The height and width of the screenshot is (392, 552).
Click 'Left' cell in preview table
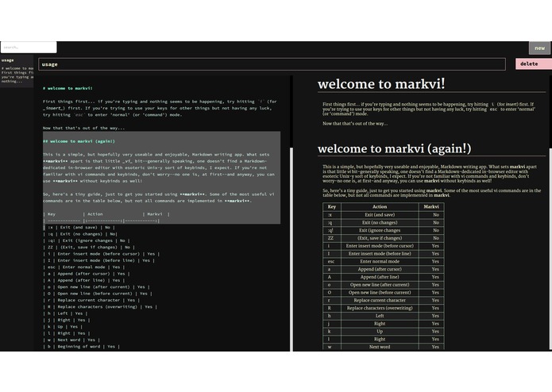[x=380, y=316]
